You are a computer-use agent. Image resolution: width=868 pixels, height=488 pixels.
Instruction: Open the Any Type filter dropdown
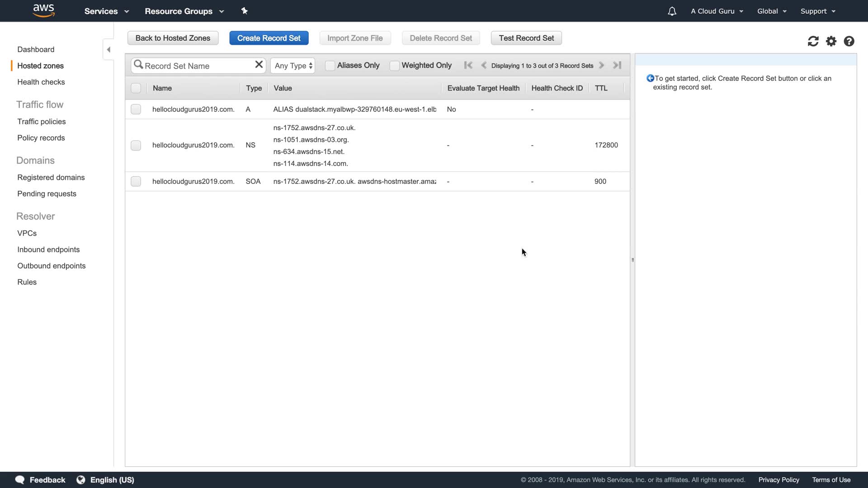[x=293, y=66]
